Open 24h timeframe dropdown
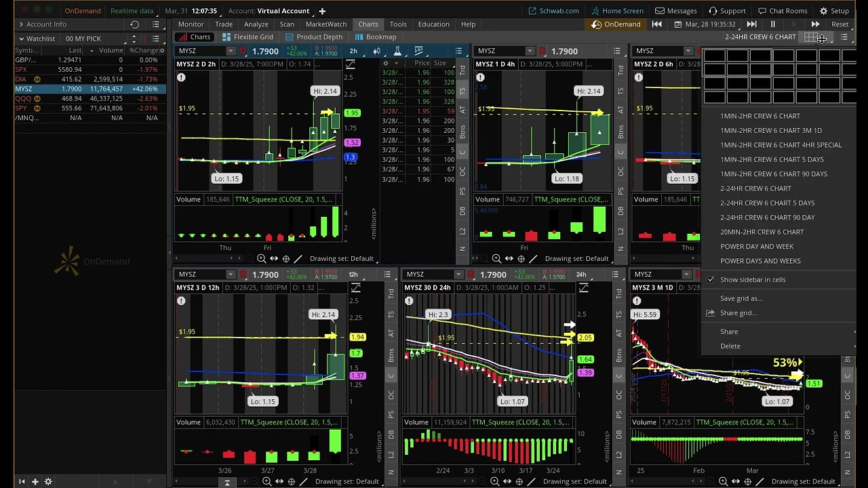The height and width of the screenshot is (488, 868). click(580, 274)
